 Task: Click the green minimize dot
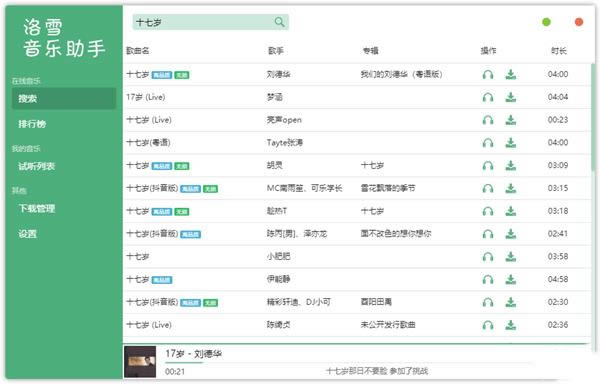coord(546,22)
